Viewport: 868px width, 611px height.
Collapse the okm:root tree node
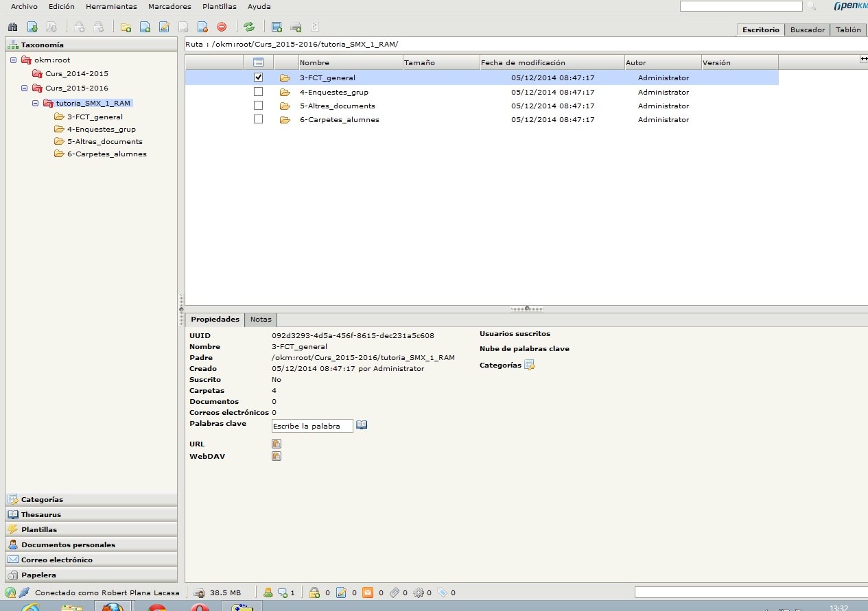pos(14,60)
